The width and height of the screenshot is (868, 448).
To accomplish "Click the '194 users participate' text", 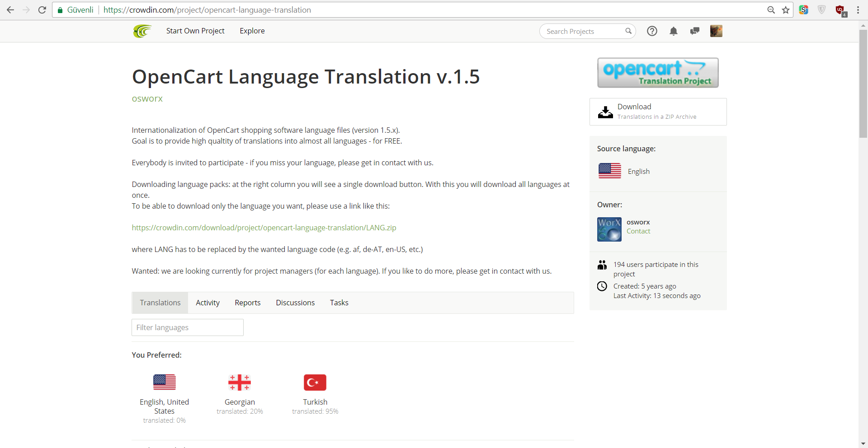I will [656, 269].
